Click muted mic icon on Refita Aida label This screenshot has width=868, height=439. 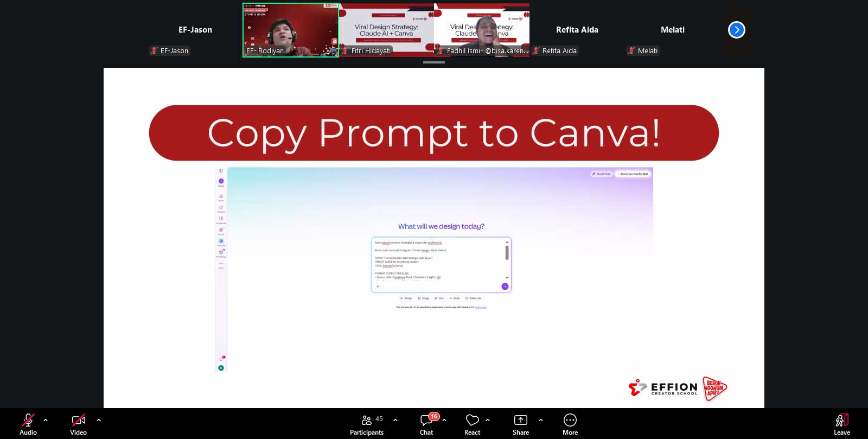pos(536,50)
